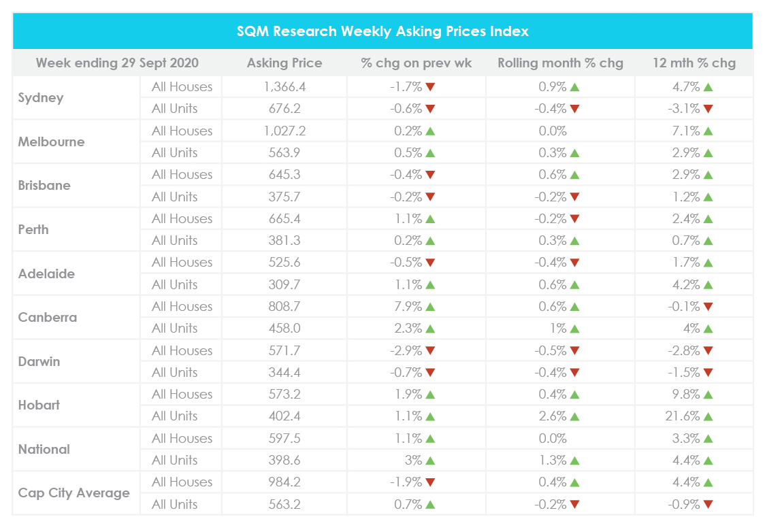Screen dimensions: 765x532
Task: Select the 'Cap City Average' row label
Action: pos(74,493)
